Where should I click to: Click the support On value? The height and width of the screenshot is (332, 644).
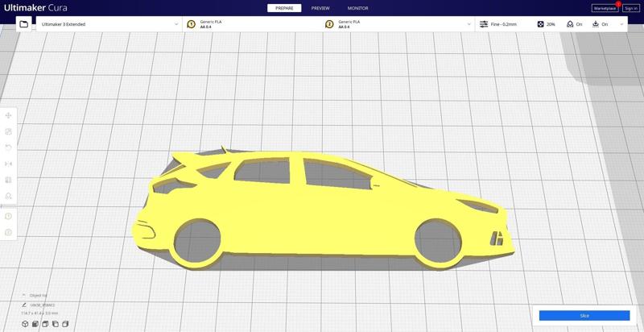tap(579, 25)
